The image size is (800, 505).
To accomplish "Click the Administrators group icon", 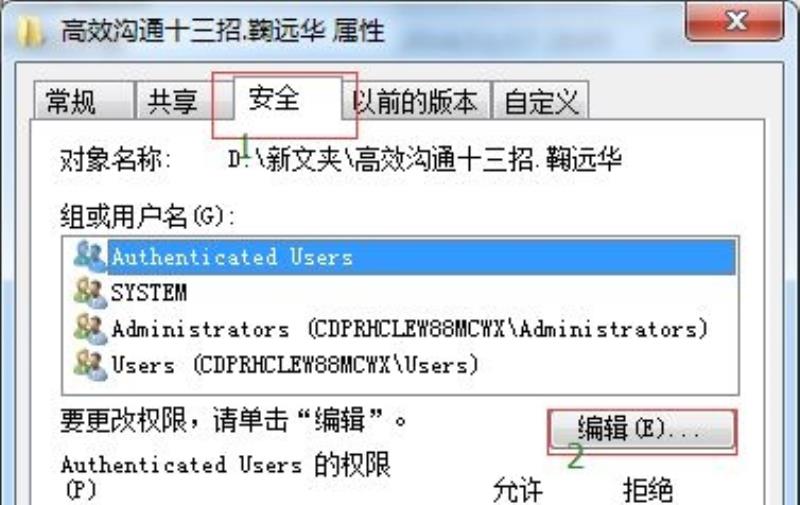I will coord(90,329).
